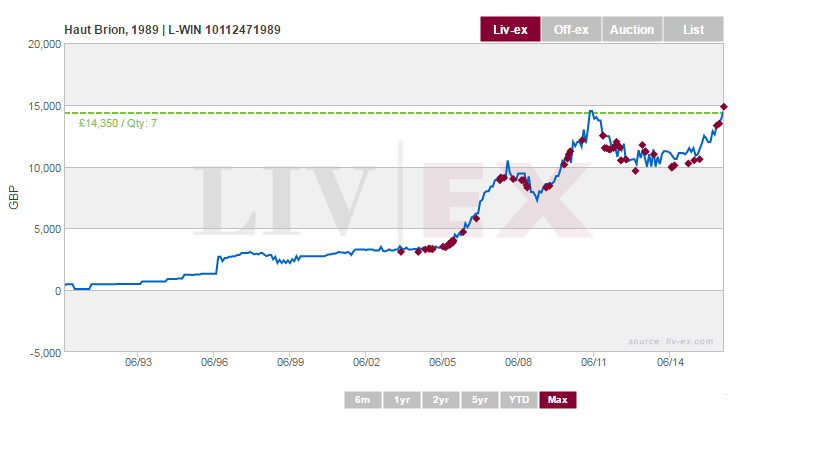Select the Max range button
Screen dimensions: 831x457
click(x=558, y=400)
